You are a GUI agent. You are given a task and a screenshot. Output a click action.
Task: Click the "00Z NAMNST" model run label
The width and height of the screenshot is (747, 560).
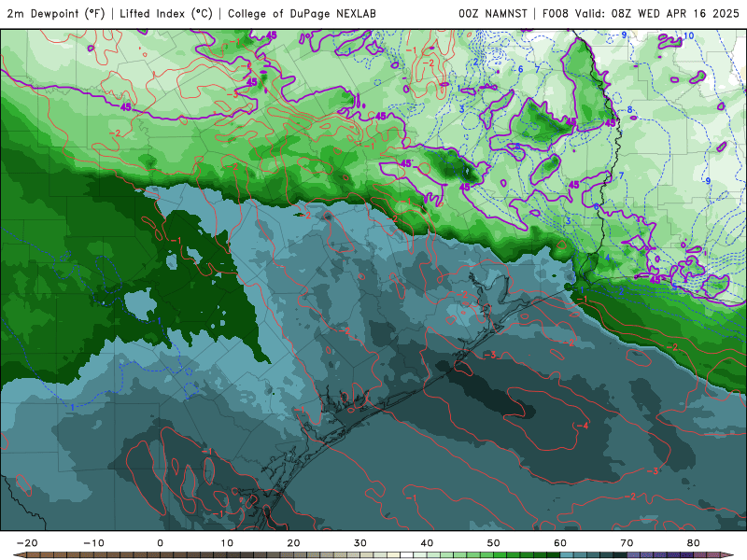pos(493,13)
